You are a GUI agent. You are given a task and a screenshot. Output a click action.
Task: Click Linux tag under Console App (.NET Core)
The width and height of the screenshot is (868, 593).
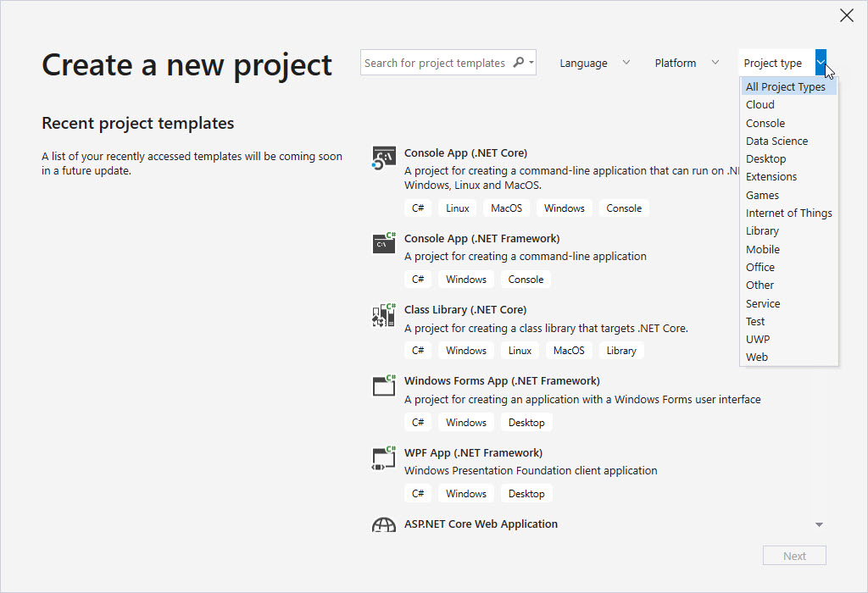[457, 208]
